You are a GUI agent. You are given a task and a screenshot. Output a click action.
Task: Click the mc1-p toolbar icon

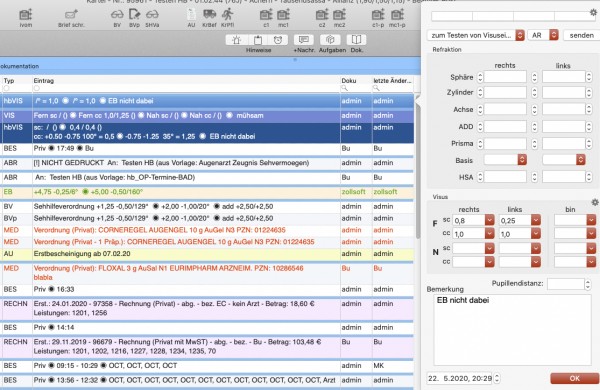[x=397, y=15]
